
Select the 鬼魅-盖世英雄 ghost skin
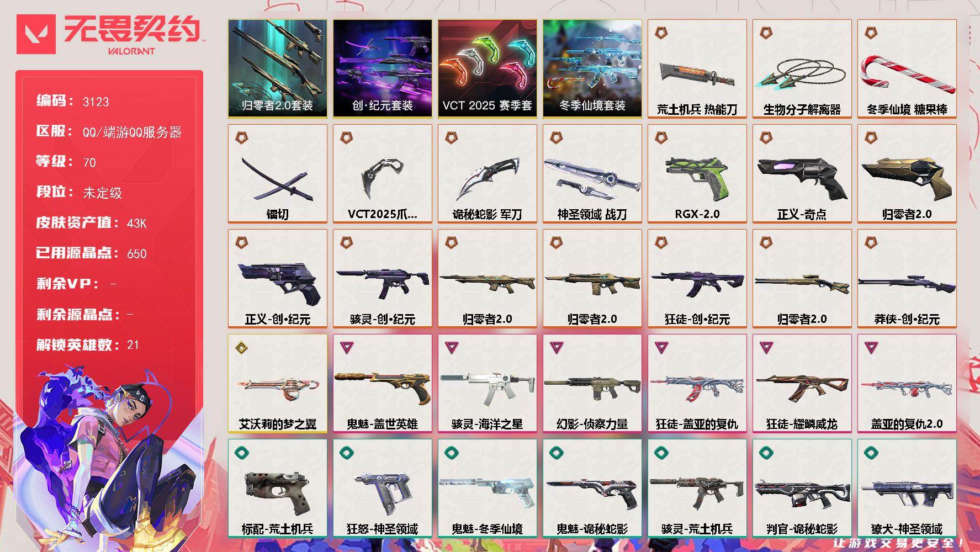[382, 384]
